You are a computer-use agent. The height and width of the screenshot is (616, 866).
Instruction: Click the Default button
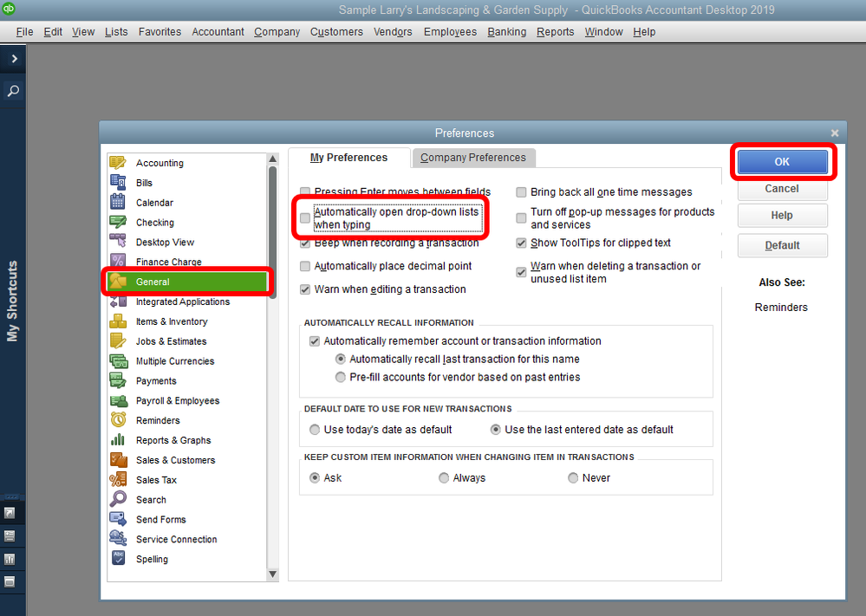pyautogui.click(x=782, y=246)
